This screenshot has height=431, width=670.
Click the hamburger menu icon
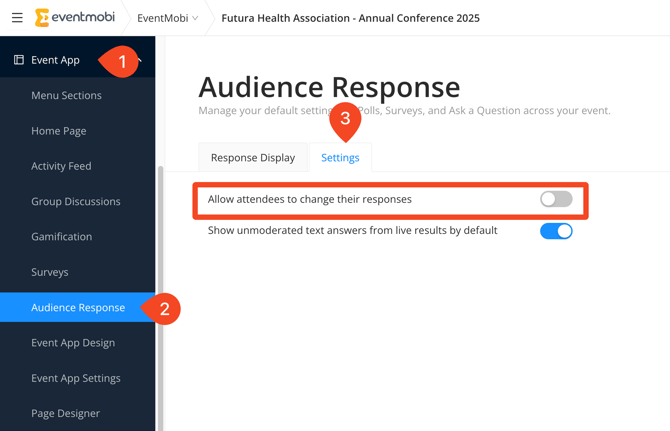(x=17, y=18)
